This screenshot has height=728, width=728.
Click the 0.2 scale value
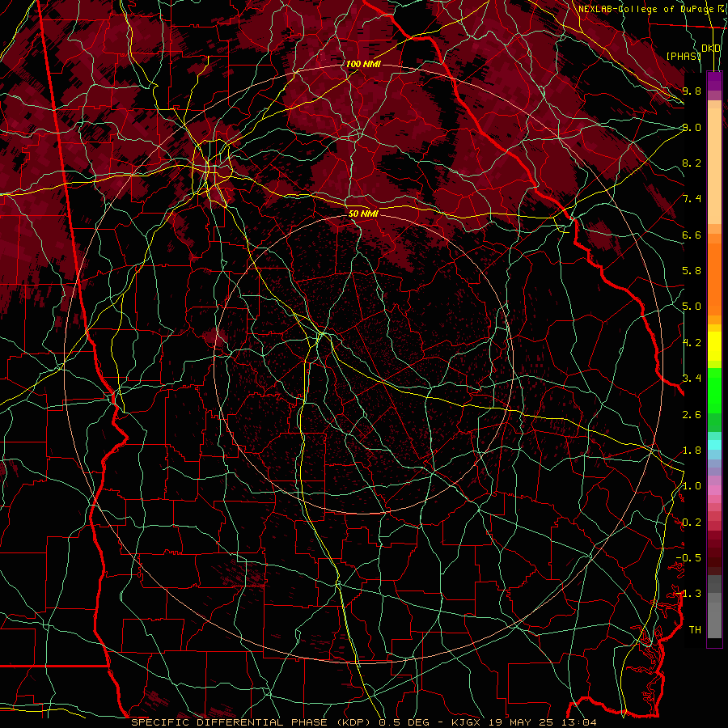pos(692,523)
